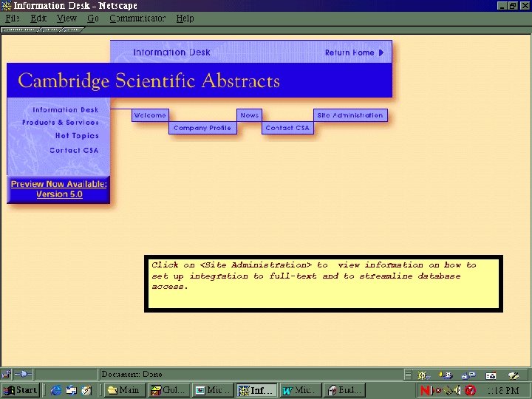Select Information Desk in the left sidebar
Screen dimensions: 532x399
coord(66,110)
